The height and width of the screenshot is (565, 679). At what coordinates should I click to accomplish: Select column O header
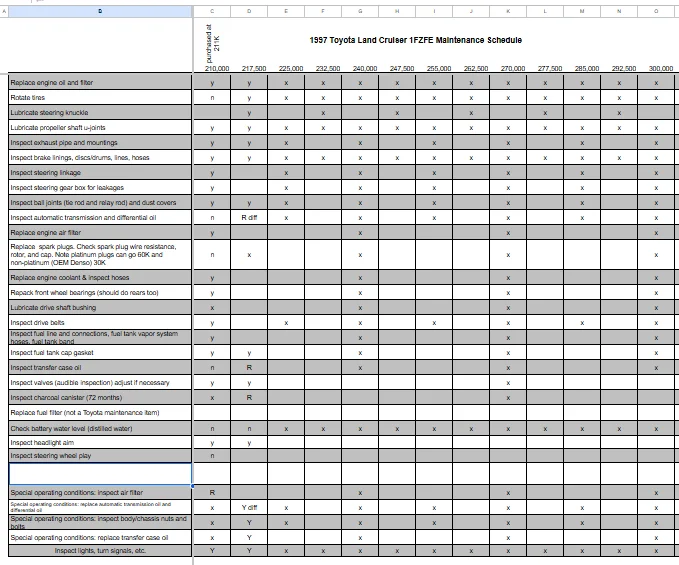[656, 11]
